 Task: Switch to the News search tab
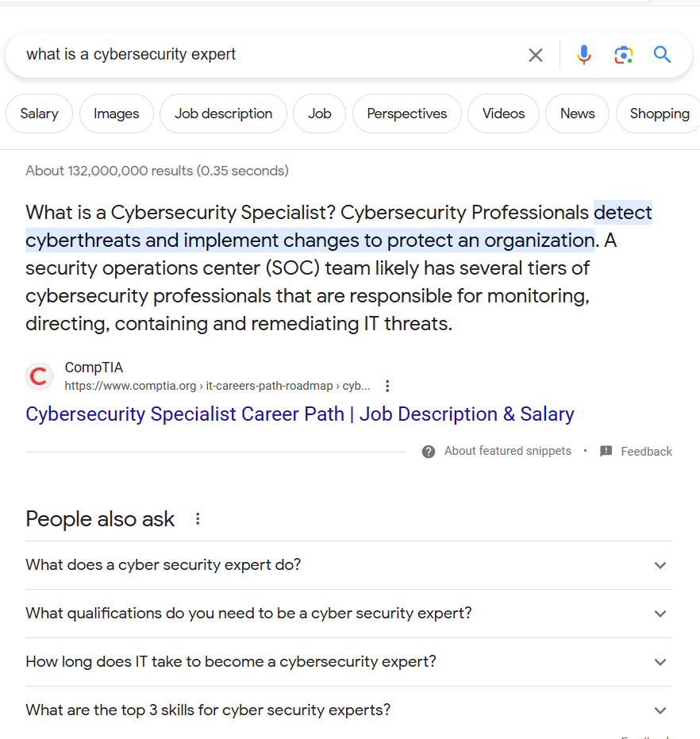577,114
